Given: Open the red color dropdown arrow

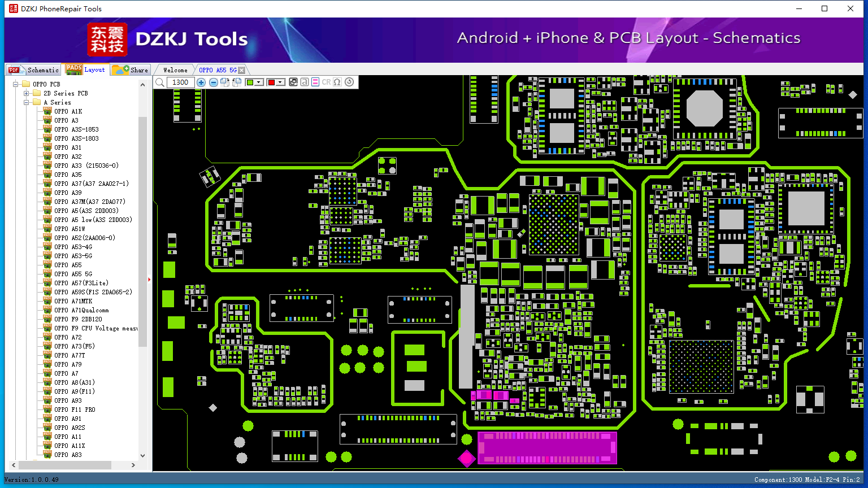Looking at the screenshot, I should tap(280, 82).
